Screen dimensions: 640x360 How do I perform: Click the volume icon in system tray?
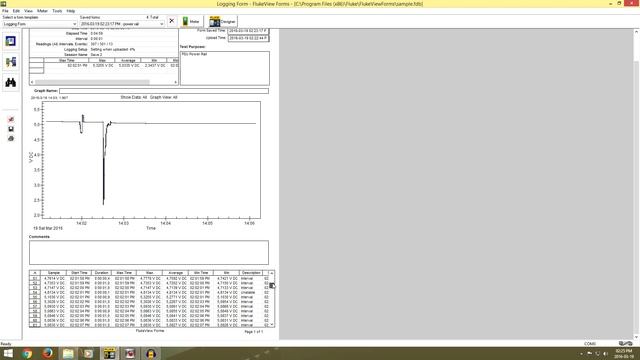tap(605, 353)
